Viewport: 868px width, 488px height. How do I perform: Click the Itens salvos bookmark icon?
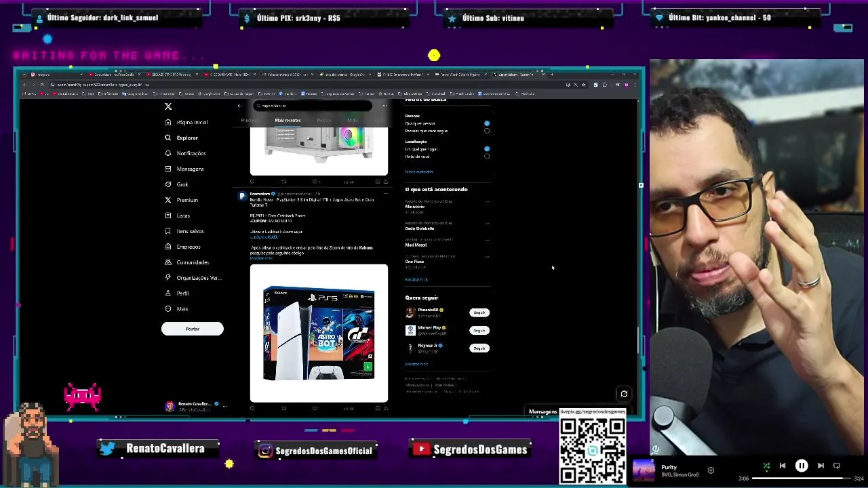168,231
